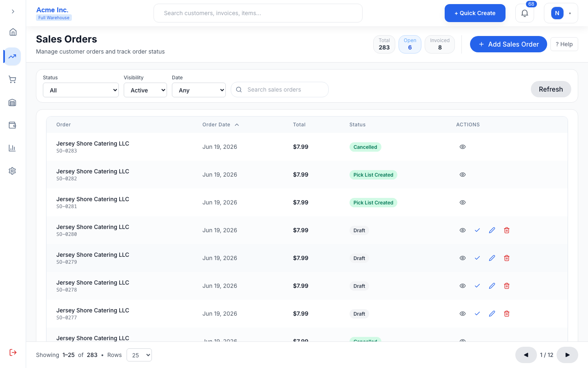Open the Sales trending icon in the sidebar
Screen dimensions: 588x368
point(13,56)
